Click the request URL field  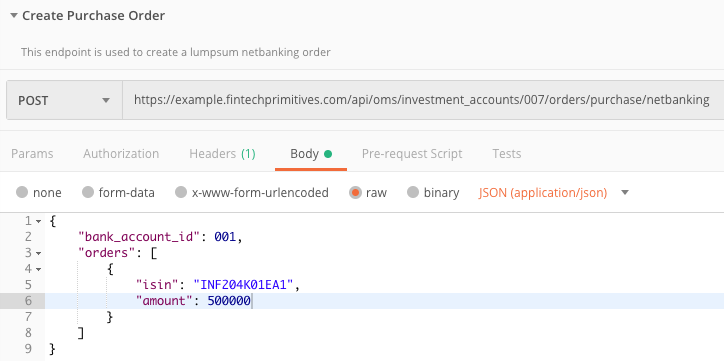click(422, 100)
